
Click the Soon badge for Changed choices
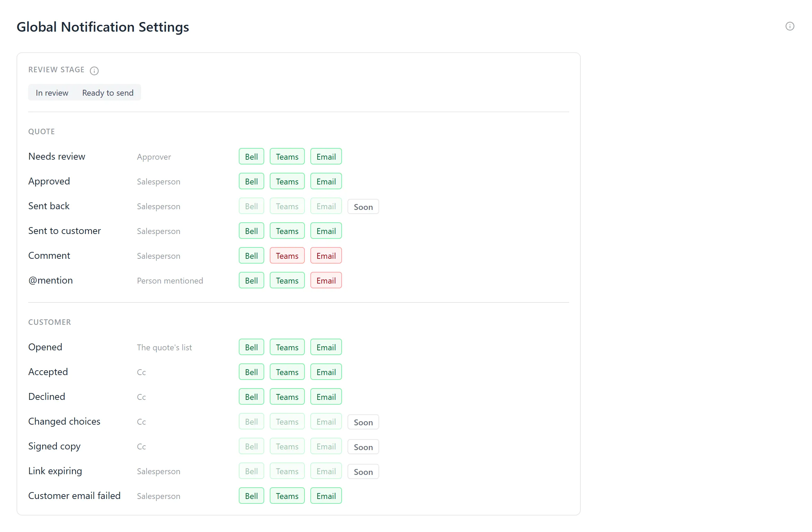coord(363,422)
